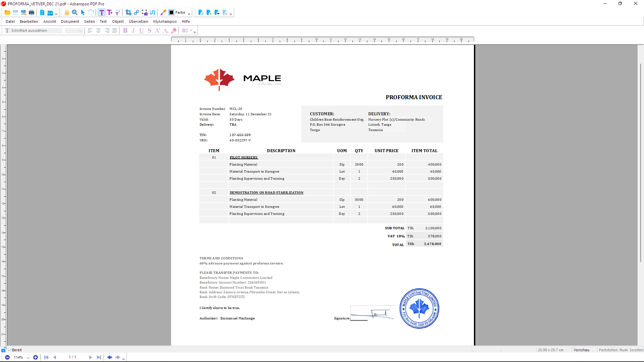Image resolution: width=644 pixels, height=362 pixels.
Task: Open the Dokument menu
Action: click(x=70, y=21)
